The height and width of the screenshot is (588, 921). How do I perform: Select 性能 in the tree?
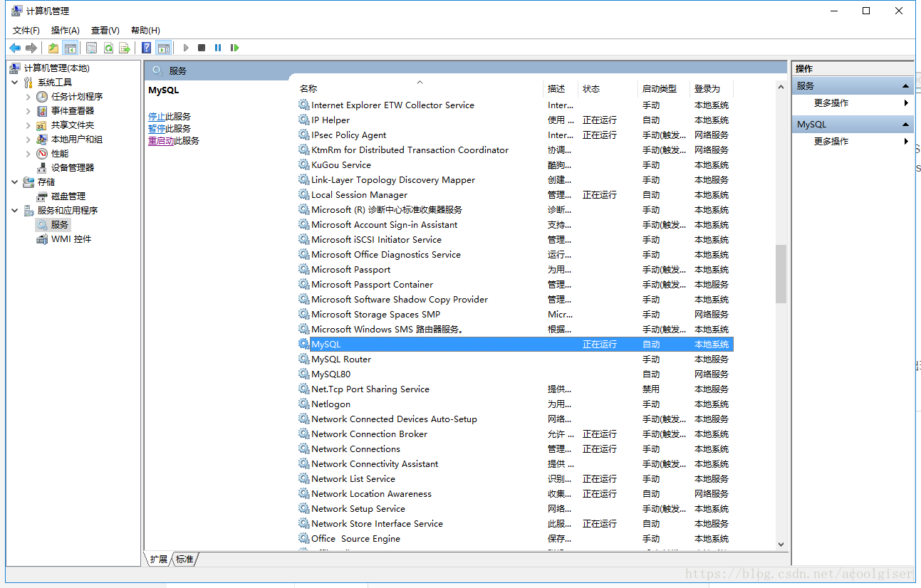point(60,153)
